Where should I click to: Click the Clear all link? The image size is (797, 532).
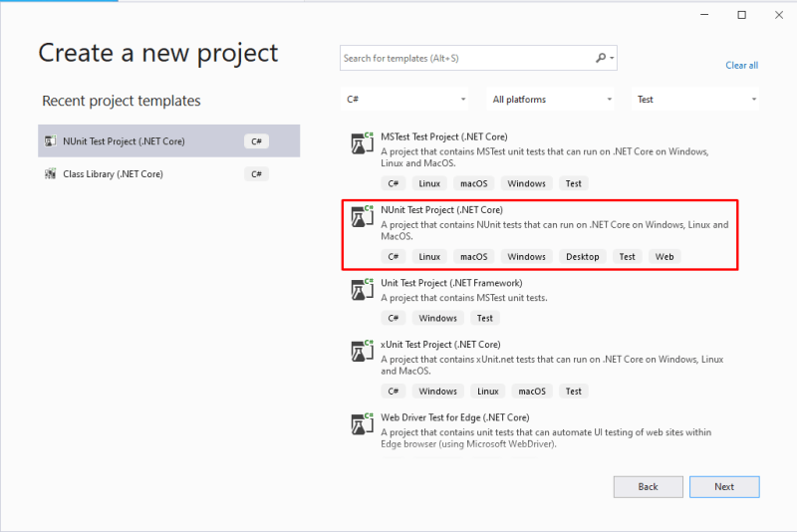[741, 65]
